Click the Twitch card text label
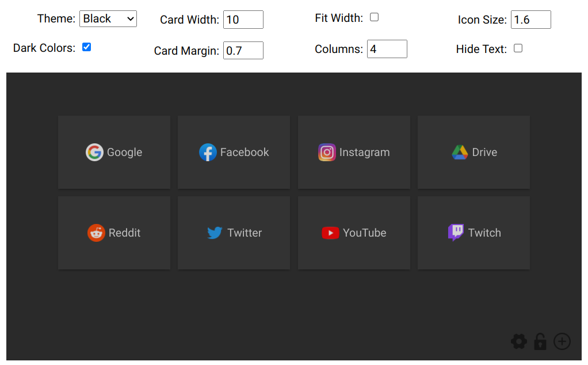The width and height of the screenshot is (588, 365). point(484,233)
